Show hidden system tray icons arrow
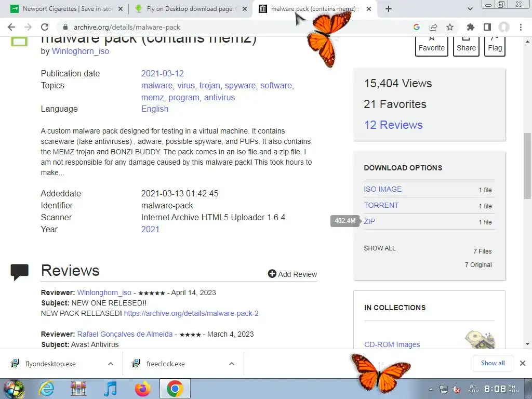Screen dimensions: 532x399 coord(431,389)
